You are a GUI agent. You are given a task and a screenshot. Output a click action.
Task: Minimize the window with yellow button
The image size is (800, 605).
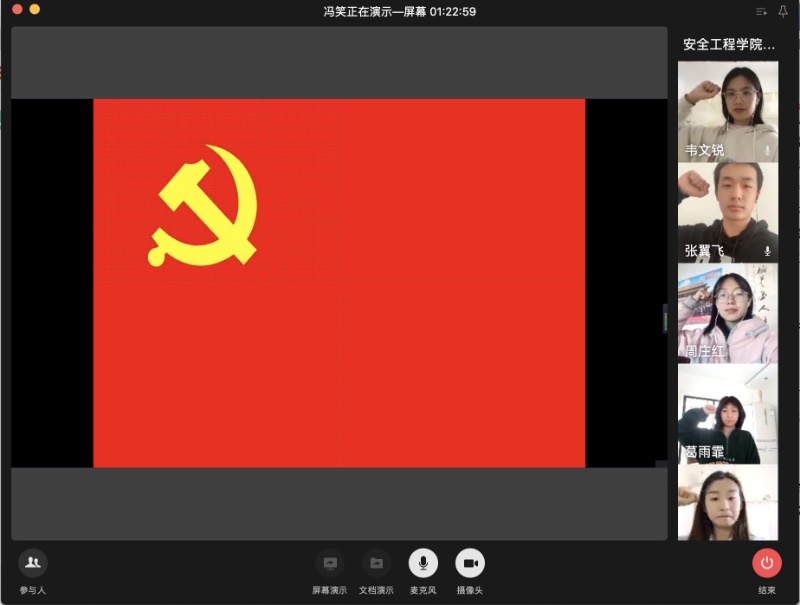click(35, 9)
